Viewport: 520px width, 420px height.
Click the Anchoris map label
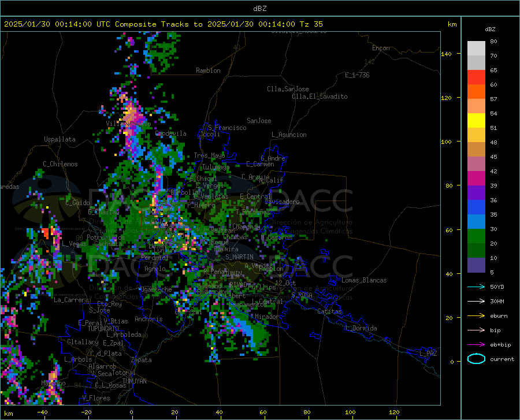click(x=148, y=319)
